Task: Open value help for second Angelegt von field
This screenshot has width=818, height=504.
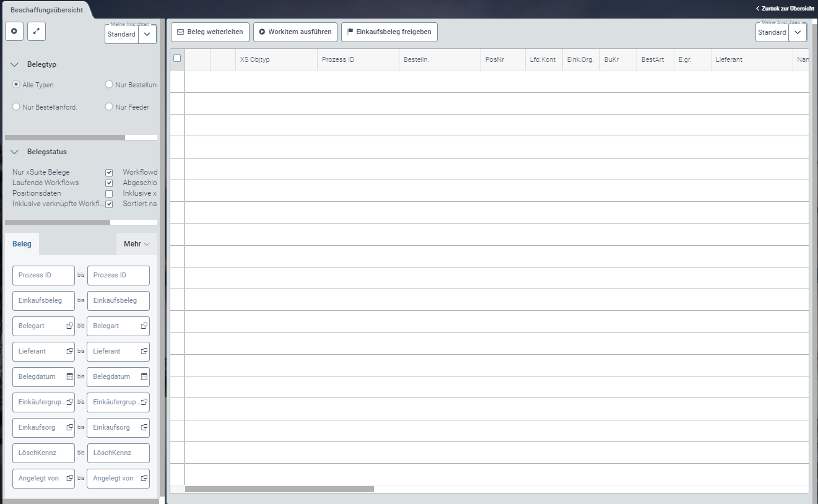Action: [x=144, y=478]
